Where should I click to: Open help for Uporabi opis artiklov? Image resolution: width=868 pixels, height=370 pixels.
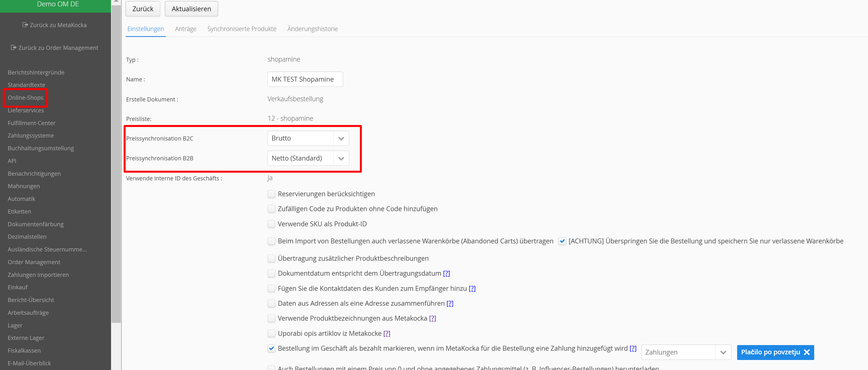coord(386,334)
